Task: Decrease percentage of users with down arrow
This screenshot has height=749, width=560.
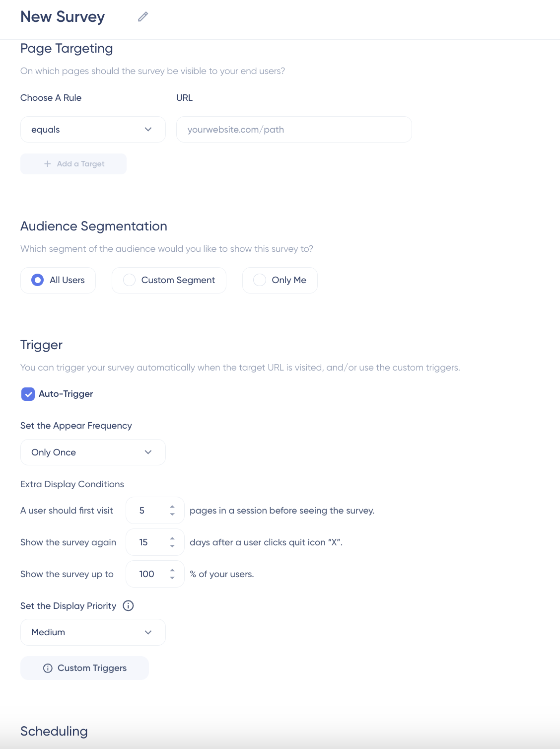Action: pyautogui.click(x=172, y=578)
